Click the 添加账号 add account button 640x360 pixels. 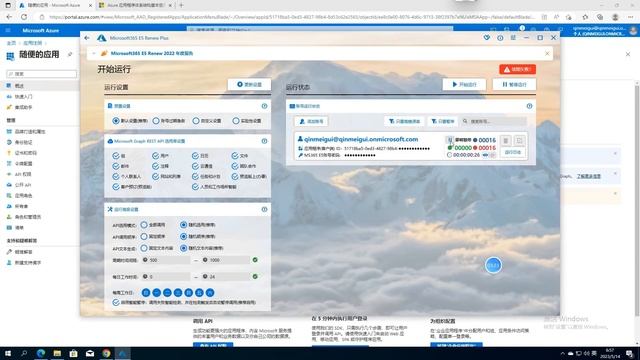click(311, 121)
